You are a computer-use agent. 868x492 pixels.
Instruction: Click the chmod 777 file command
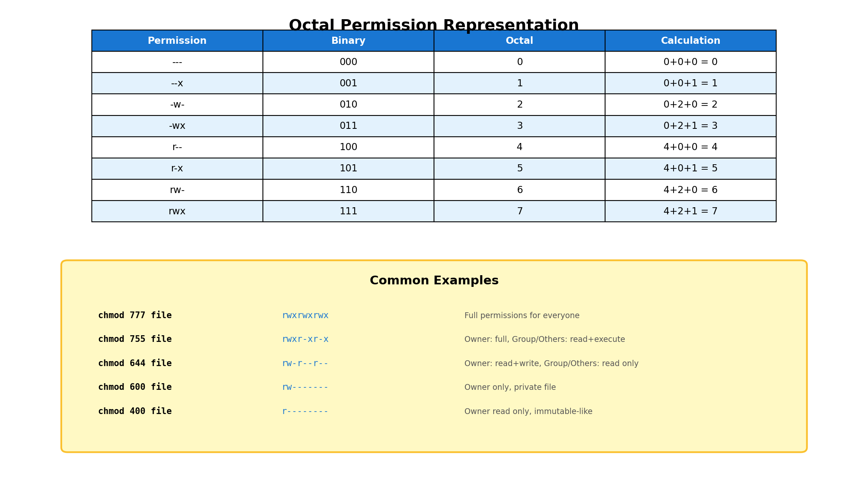[x=135, y=316]
